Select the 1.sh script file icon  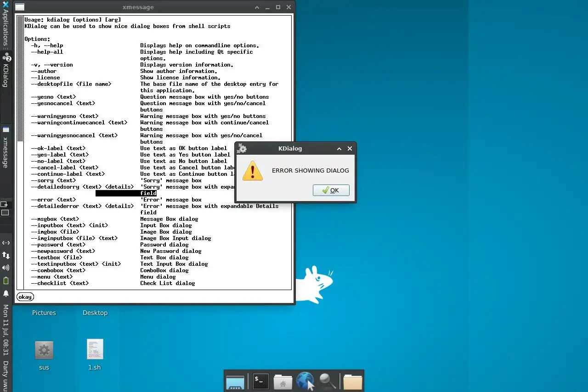pos(95,350)
